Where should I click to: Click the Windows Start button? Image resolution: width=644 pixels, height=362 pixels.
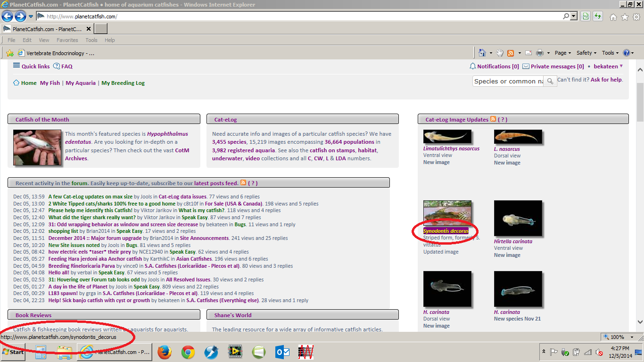(x=13, y=352)
